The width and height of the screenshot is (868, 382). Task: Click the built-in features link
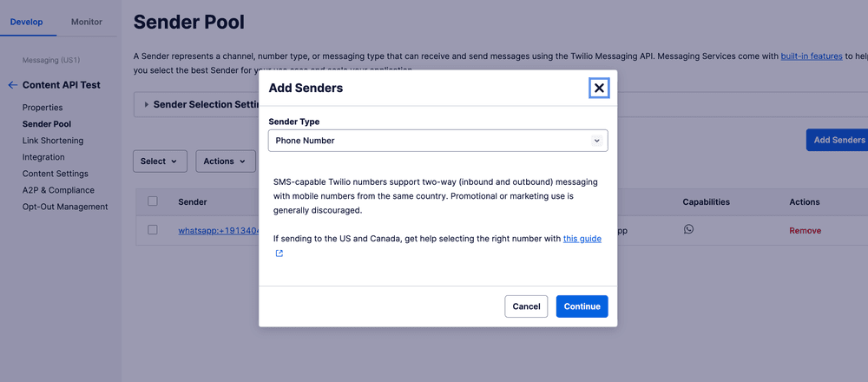811,56
